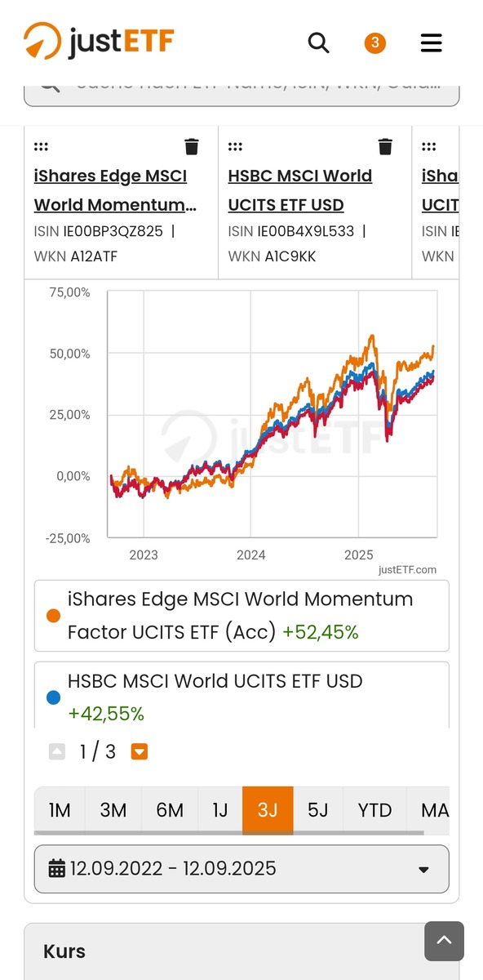Select the YTD time period tab
483x980 pixels.
tap(374, 810)
